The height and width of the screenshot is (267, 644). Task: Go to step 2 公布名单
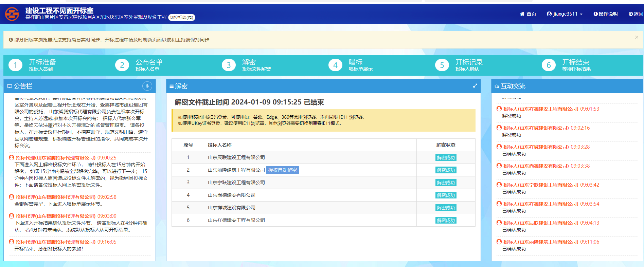pyautogui.click(x=139, y=65)
